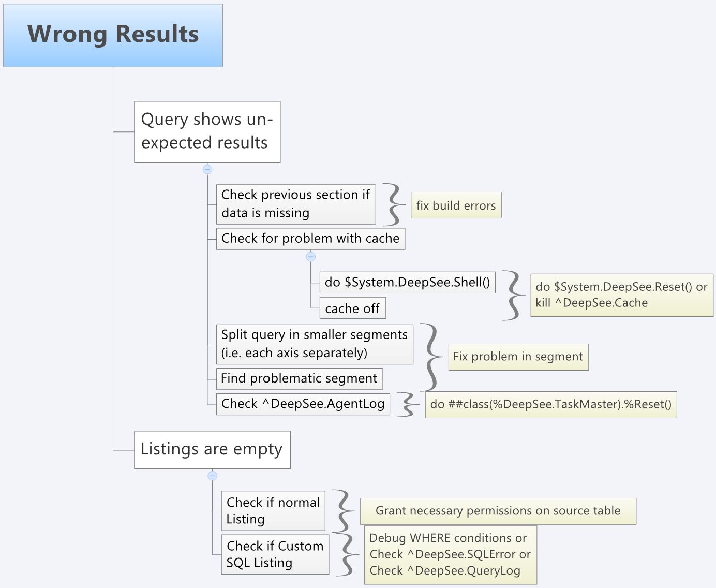Click 'Check previous section if data is missing' node
The height and width of the screenshot is (588, 716).
click(x=295, y=204)
